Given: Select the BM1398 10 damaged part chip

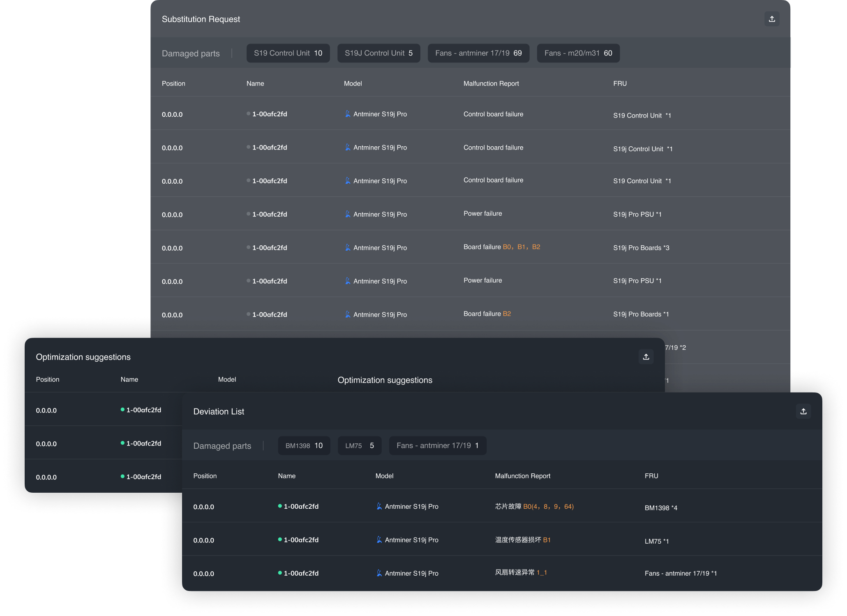Looking at the screenshot, I should pos(304,445).
